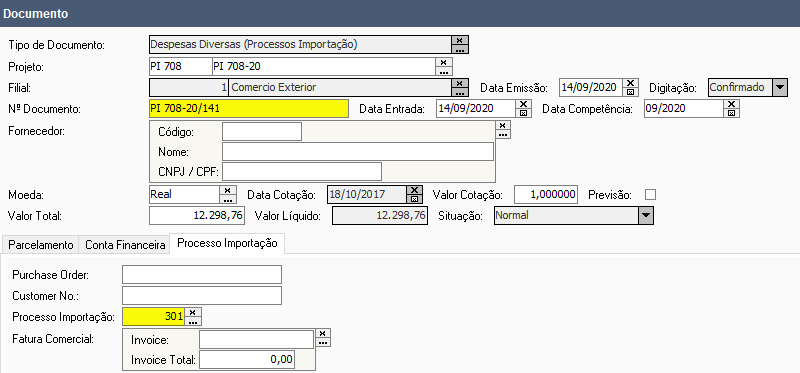The image size is (800, 373).
Task: Open lookup (...) for Tipo de Documento
Action: pyautogui.click(x=460, y=49)
